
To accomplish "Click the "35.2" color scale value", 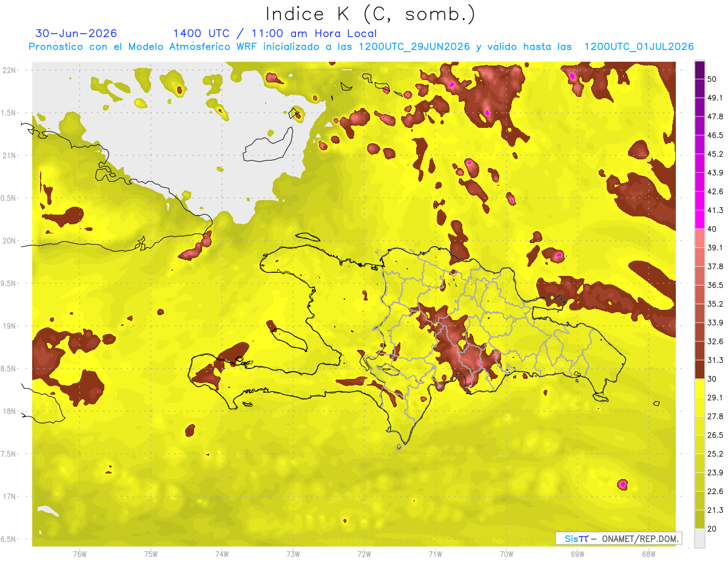I will coord(715,304).
